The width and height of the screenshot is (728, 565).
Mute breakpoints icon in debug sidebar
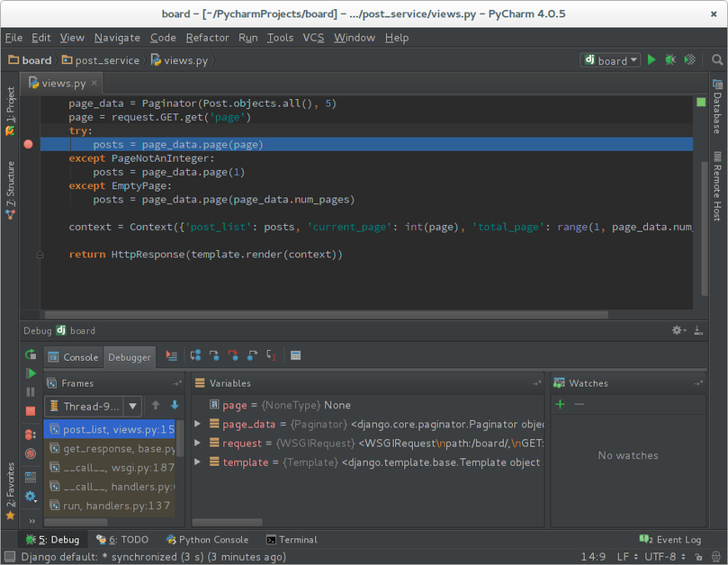pos(31,453)
